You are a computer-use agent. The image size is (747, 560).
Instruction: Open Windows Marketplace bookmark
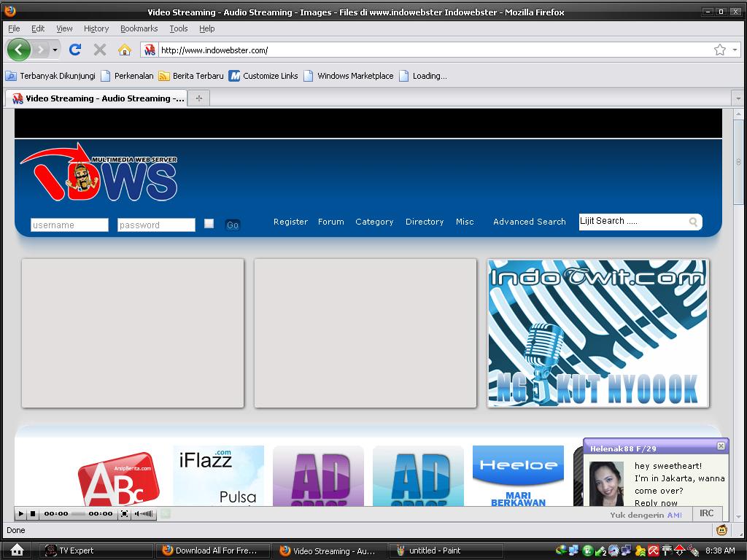[x=349, y=76]
